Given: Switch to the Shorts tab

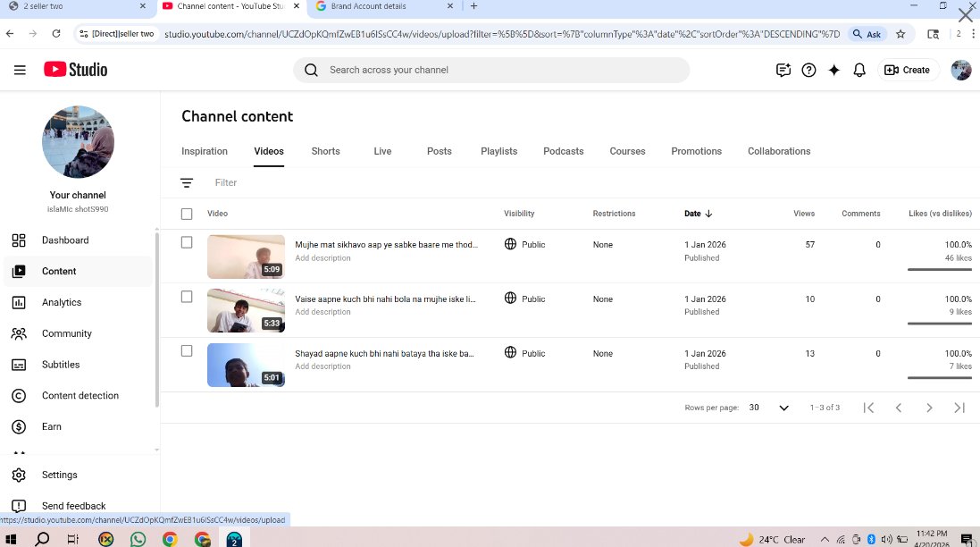Looking at the screenshot, I should pos(326,151).
